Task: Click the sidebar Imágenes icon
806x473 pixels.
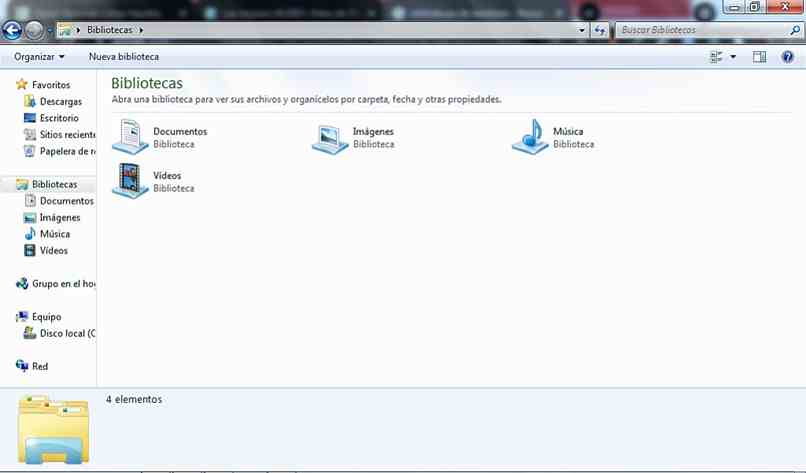Action: pos(30,217)
